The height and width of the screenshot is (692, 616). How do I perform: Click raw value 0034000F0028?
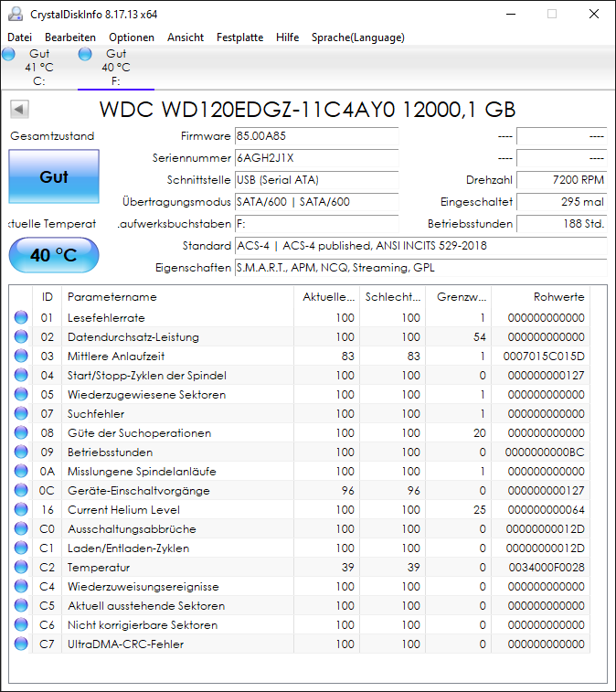click(x=547, y=568)
